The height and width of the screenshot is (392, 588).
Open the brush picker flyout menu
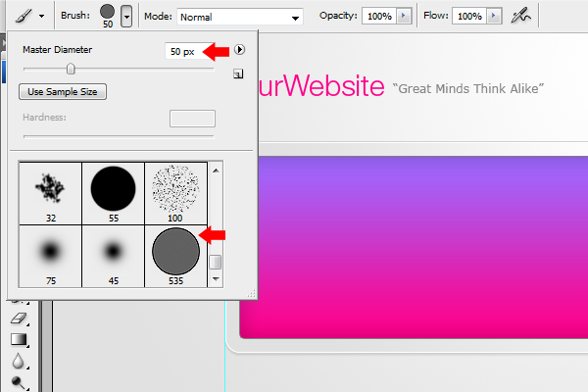click(x=239, y=50)
